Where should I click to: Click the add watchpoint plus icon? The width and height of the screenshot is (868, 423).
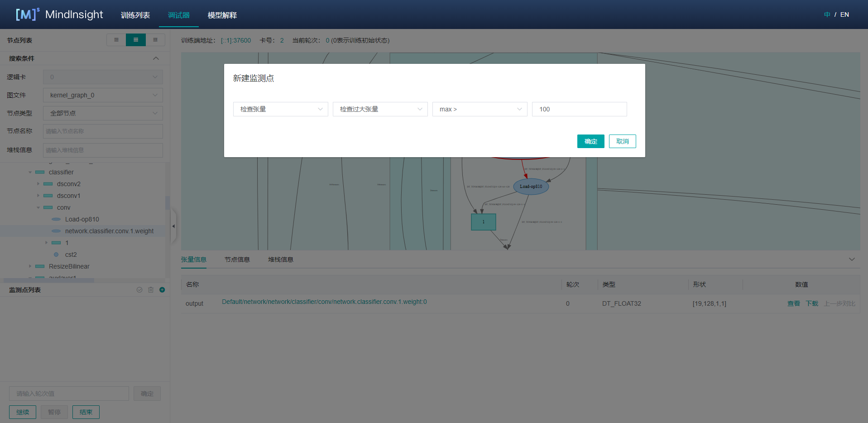[162, 290]
